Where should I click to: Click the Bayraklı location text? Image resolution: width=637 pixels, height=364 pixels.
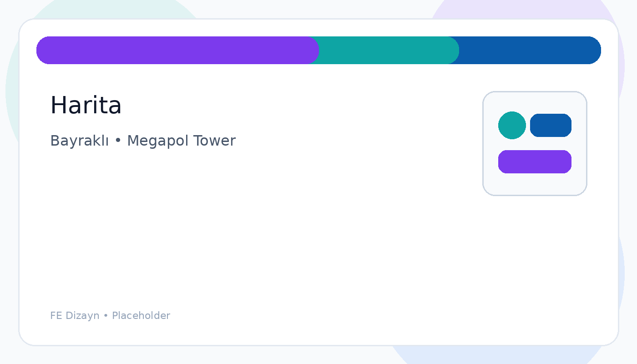point(79,141)
